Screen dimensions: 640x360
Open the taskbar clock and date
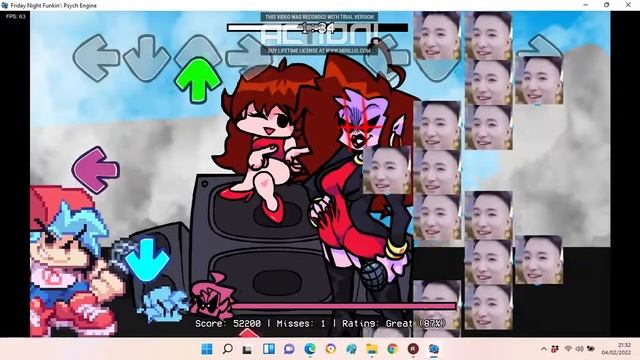point(616,349)
